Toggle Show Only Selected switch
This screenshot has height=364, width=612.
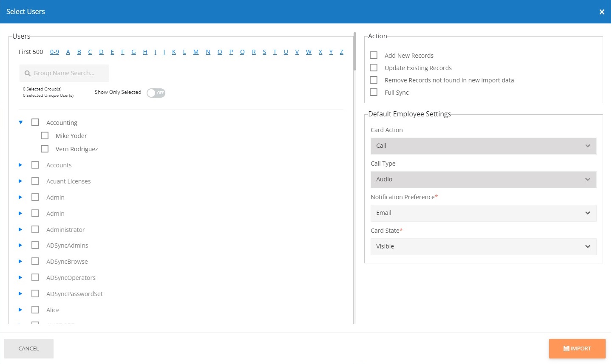click(156, 93)
